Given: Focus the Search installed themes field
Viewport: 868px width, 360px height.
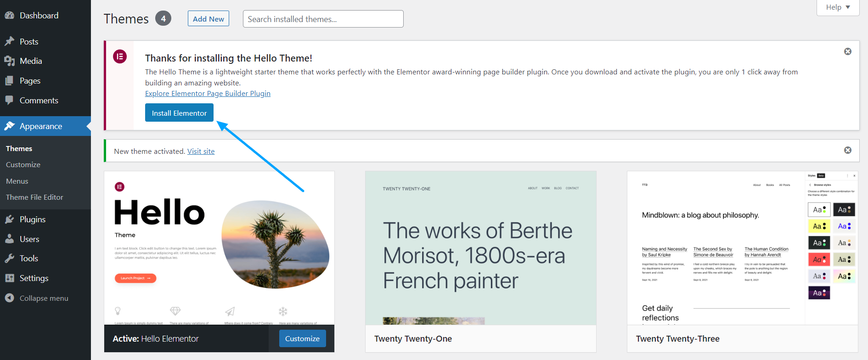Looking at the screenshot, I should pos(323,19).
